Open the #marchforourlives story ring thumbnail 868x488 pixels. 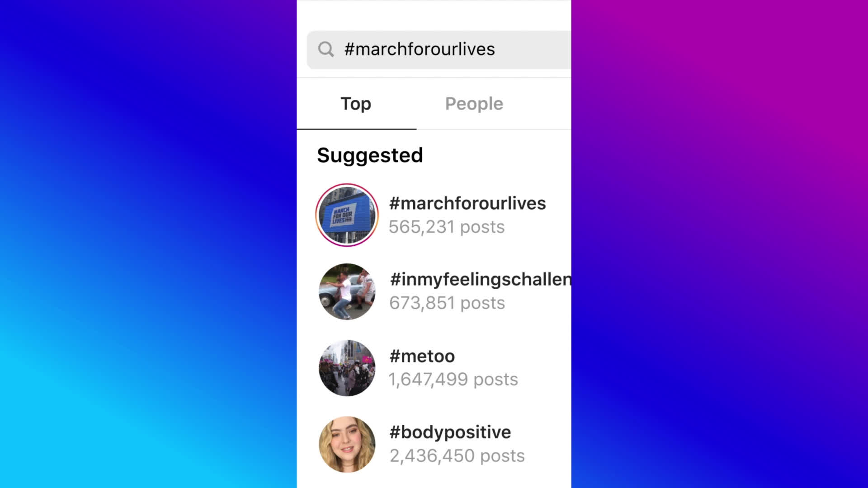[x=347, y=215]
